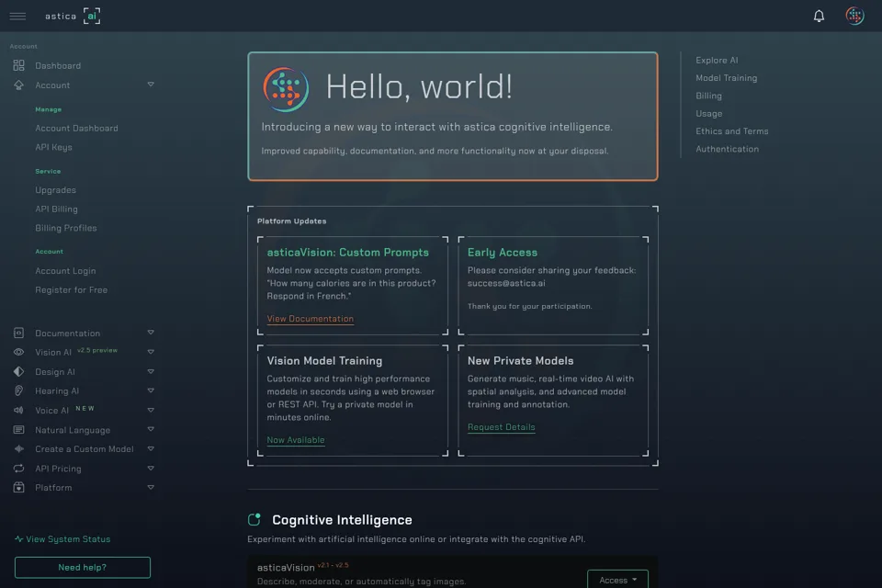The width and height of the screenshot is (882, 588).
Task: Expand the Design AI section arrow
Action: pyautogui.click(x=151, y=371)
